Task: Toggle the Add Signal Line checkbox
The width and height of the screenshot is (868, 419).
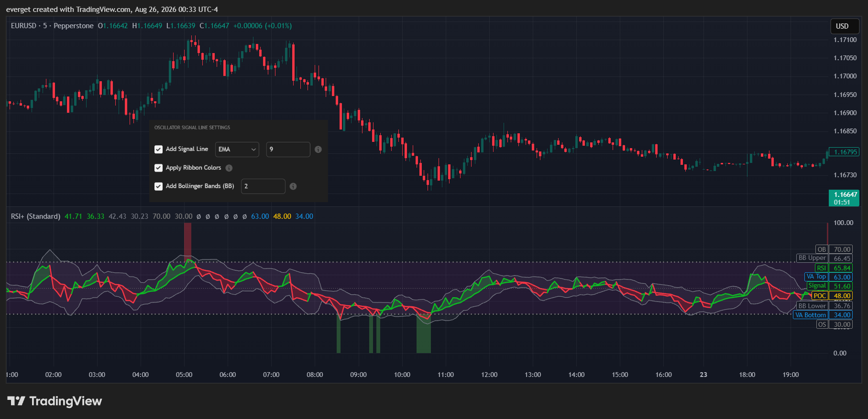Action: (158, 150)
